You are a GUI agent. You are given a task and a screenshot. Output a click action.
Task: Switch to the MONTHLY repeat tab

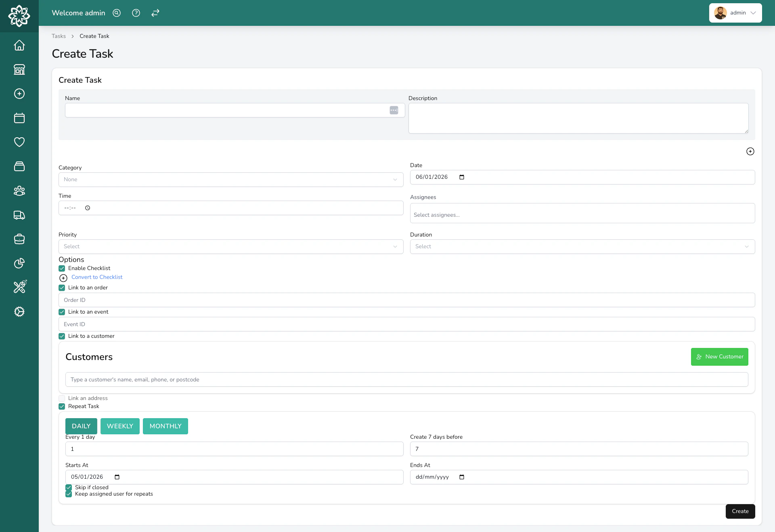[x=165, y=426]
